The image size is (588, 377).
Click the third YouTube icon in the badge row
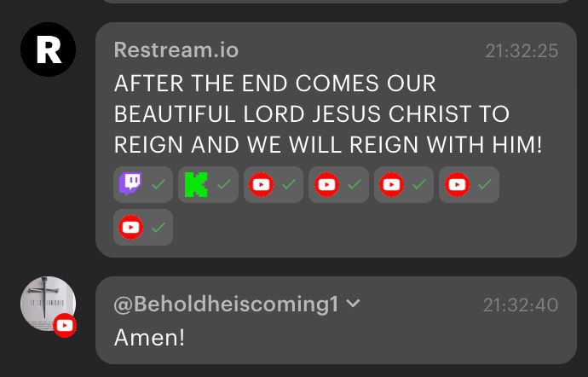click(x=391, y=184)
